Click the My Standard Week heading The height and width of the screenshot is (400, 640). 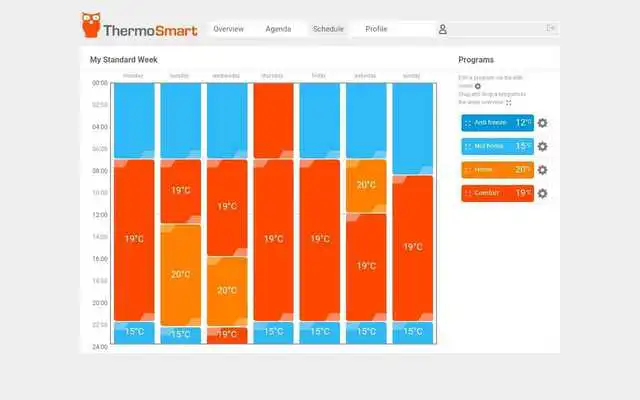coord(124,60)
